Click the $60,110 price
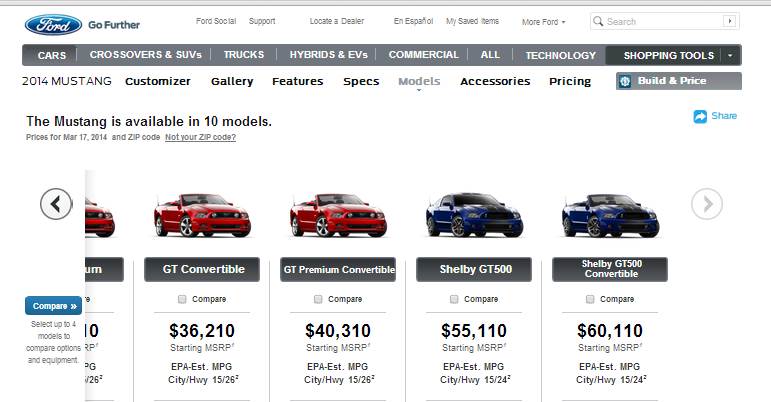 610,331
